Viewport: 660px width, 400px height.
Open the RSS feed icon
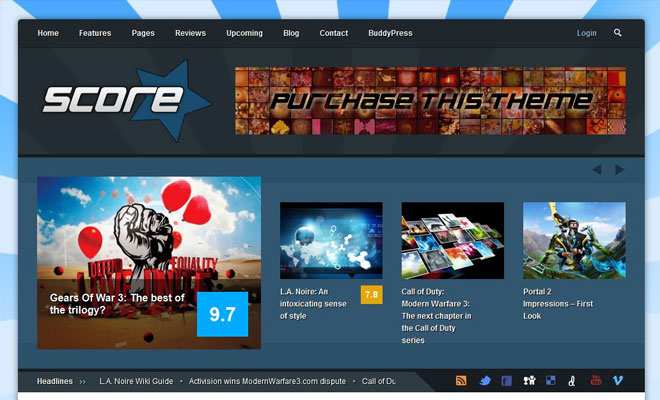(462, 381)
